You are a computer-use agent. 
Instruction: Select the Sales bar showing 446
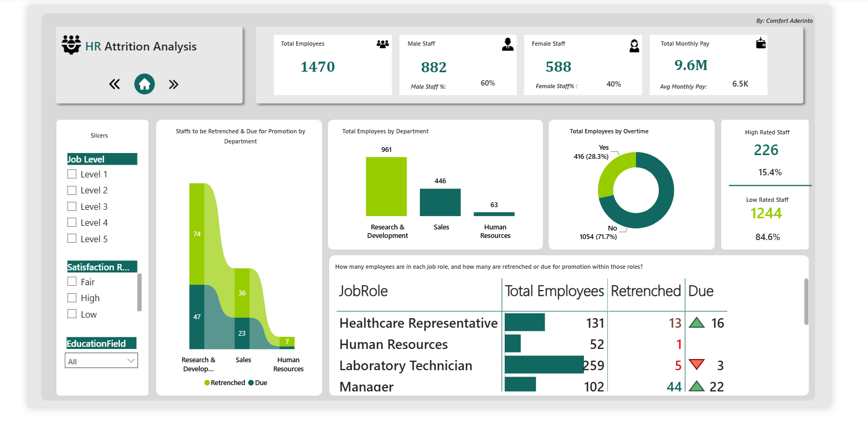440,202
